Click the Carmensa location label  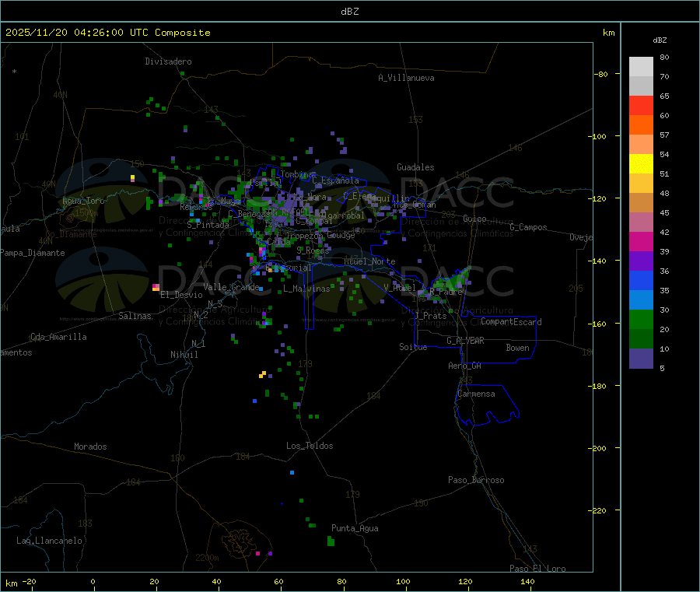476,394
